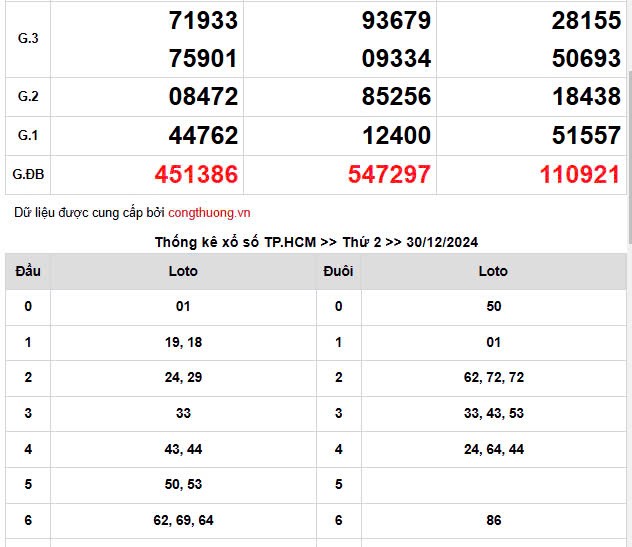Select the G.2 result 18438
The image size is (632, 547).
[586, 97]
